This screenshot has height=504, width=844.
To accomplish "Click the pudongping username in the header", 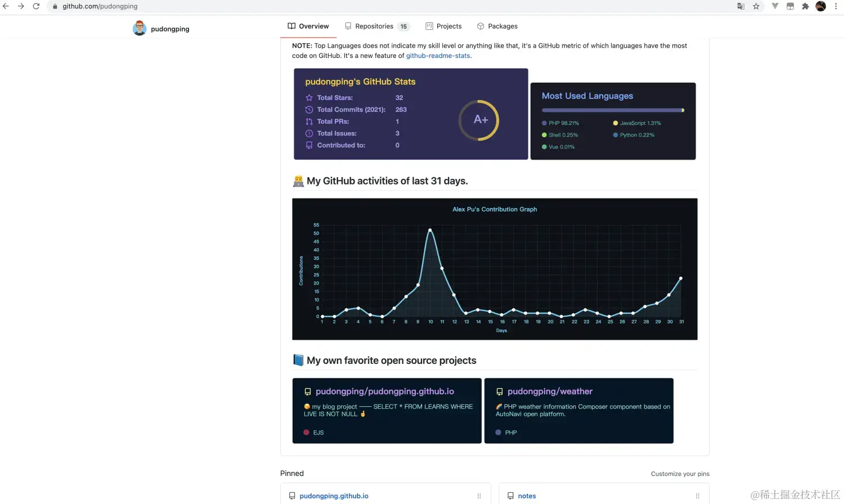I will click(170, 29).
